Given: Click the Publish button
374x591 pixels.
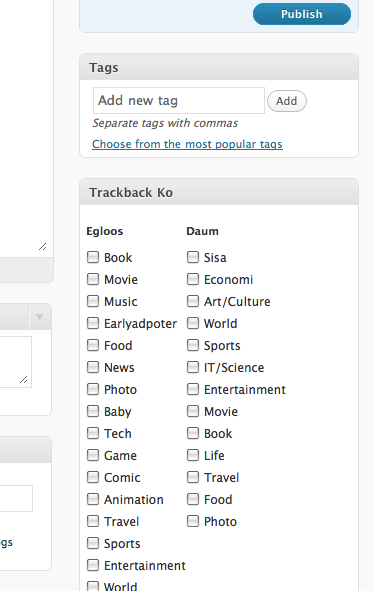Looking at the screenshot, I should (302, 14).
